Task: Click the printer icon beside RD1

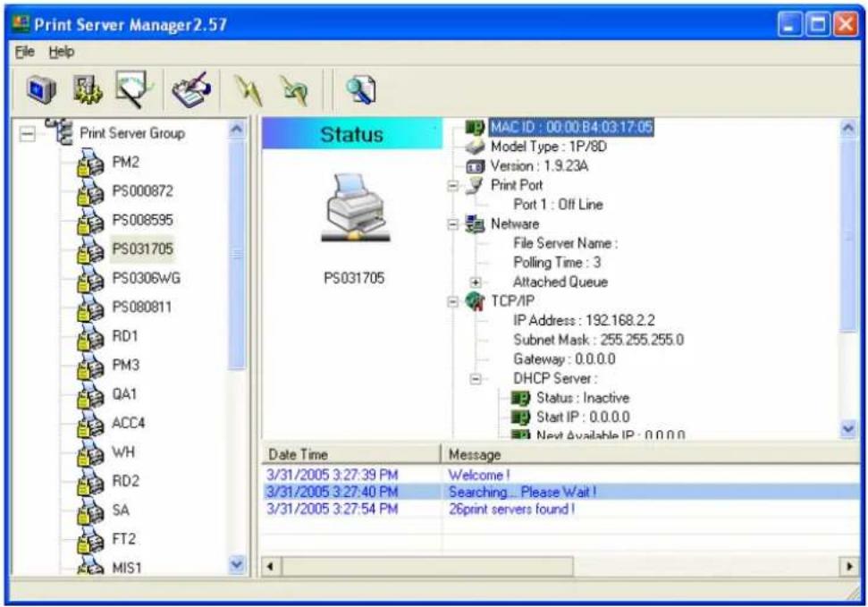Action: (x=90, y=336)
